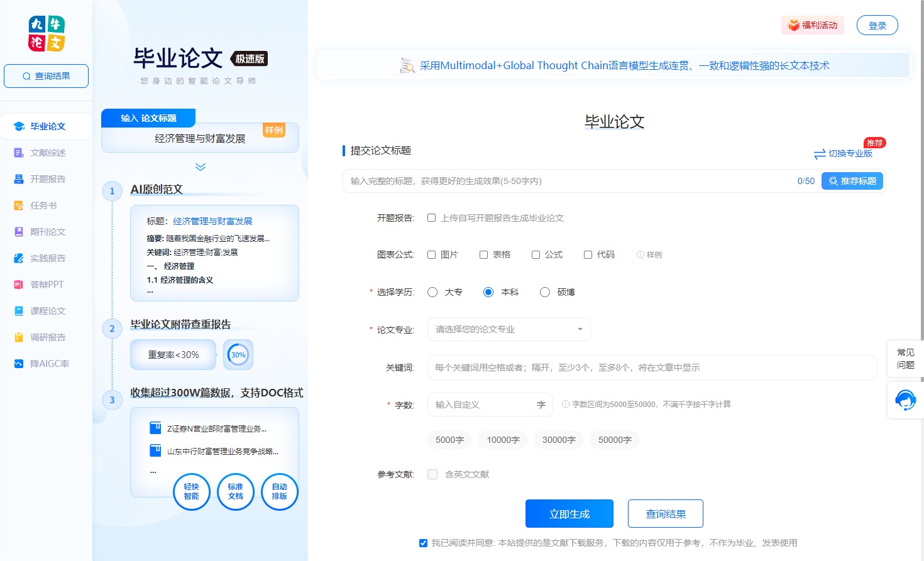The width and height of the screenshot is (924, 561).
Task: Click the info icon before 字数区间 hint
Action: pos(566,404)
